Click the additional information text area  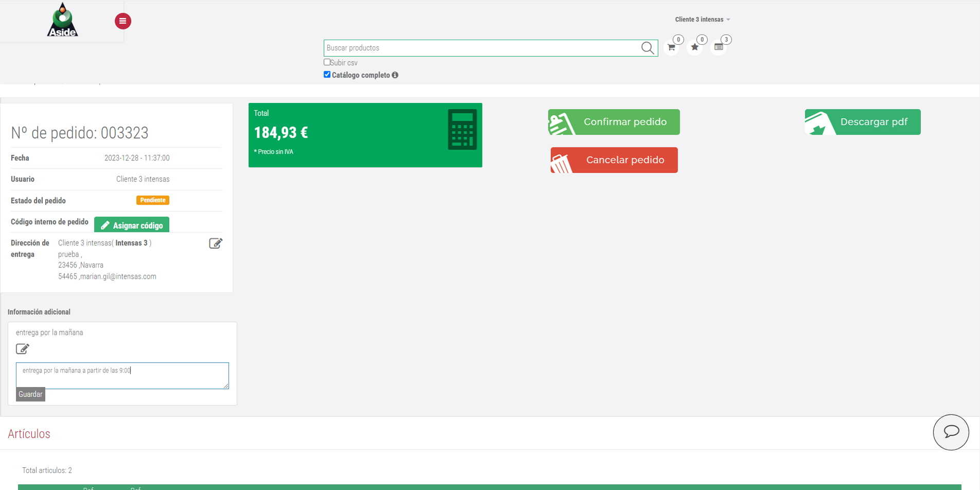pos(122,375)
